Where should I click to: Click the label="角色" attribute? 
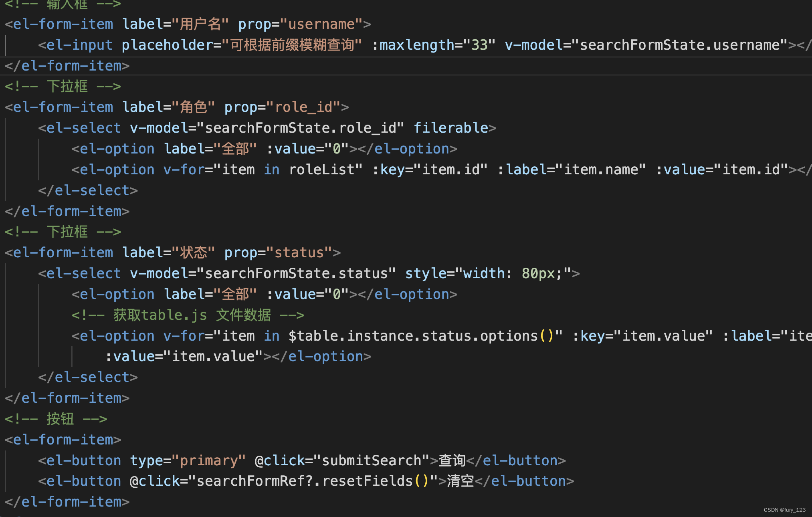coord(169,107)
